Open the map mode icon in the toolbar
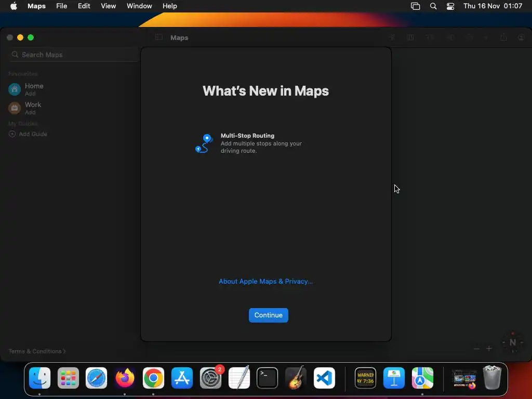The width and height of the screenshot is (532, 399). [410, 37]
